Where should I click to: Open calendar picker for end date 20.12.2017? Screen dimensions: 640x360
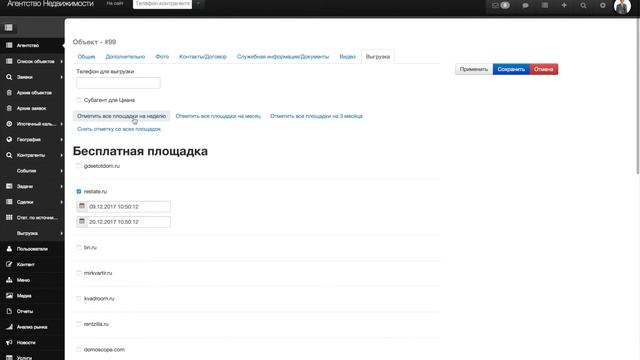point(82,222)
